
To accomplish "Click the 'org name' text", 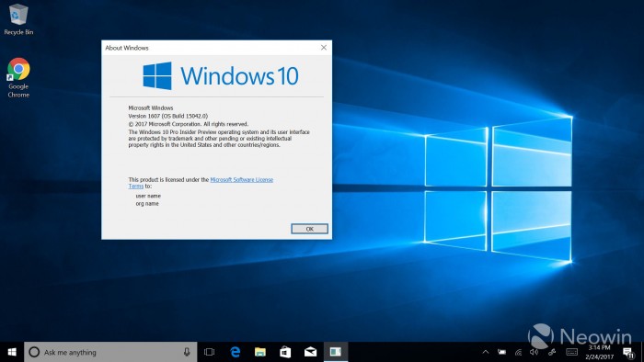I will click(147, 203).
